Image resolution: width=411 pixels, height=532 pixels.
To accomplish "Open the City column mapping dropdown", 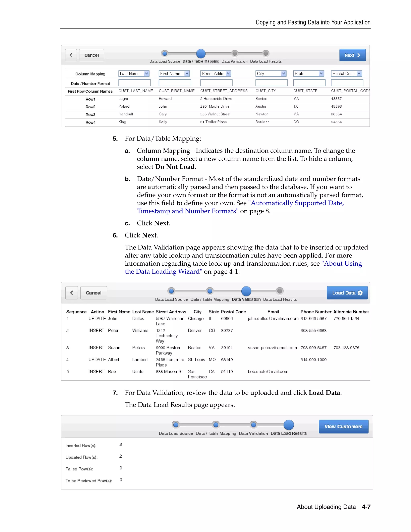I will click(271, 73).
